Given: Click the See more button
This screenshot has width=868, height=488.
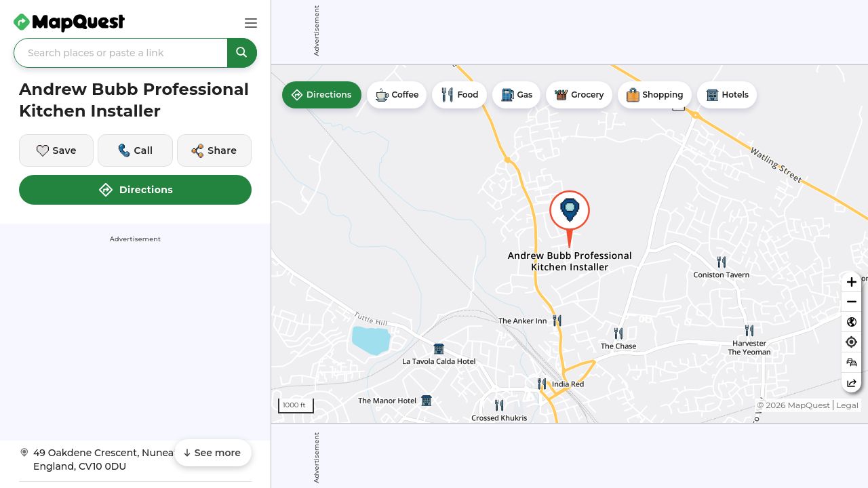Looking at the screenshot, I should (213, 453).
